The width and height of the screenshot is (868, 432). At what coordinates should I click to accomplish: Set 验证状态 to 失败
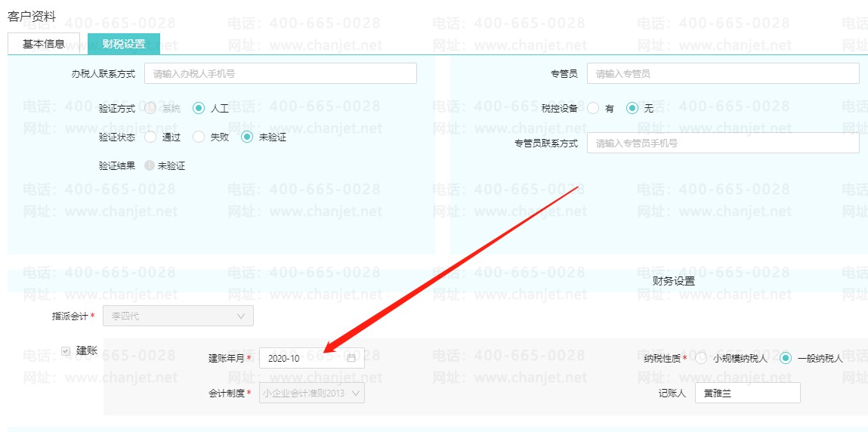click(199, 137)
